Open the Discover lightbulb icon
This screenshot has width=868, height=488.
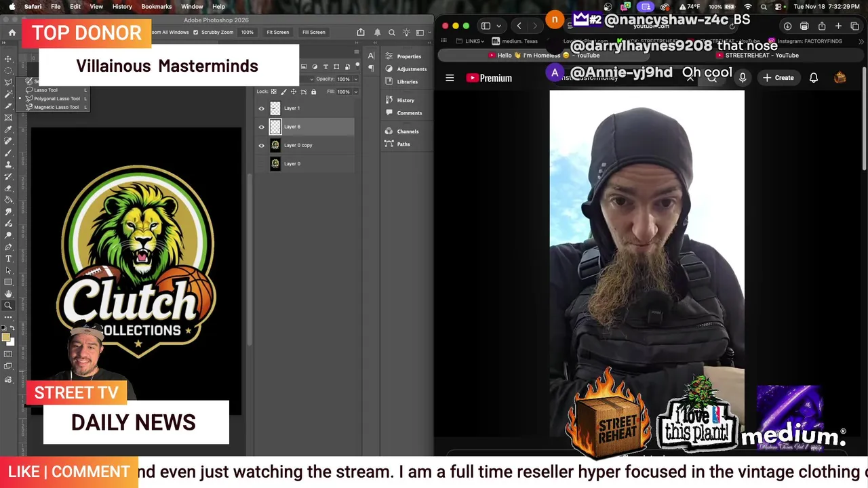(x=406, y=32)
